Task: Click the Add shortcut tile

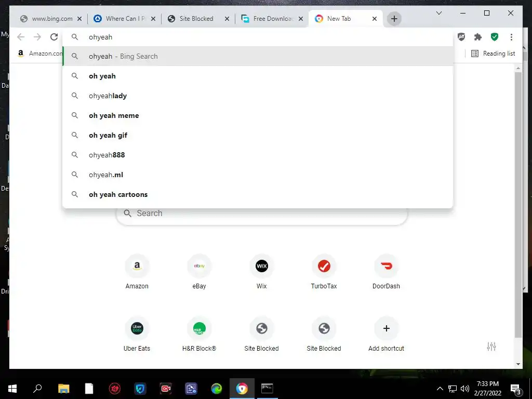Action: [x=386, y=335]
